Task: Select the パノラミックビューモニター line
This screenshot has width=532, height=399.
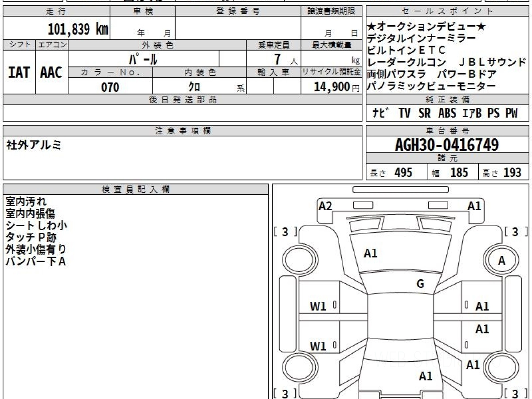Action: point(431,86)
